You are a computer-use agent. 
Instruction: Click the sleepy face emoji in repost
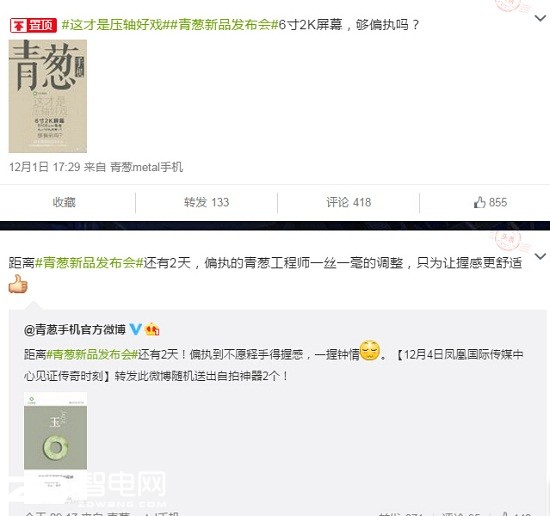point(370,350)
